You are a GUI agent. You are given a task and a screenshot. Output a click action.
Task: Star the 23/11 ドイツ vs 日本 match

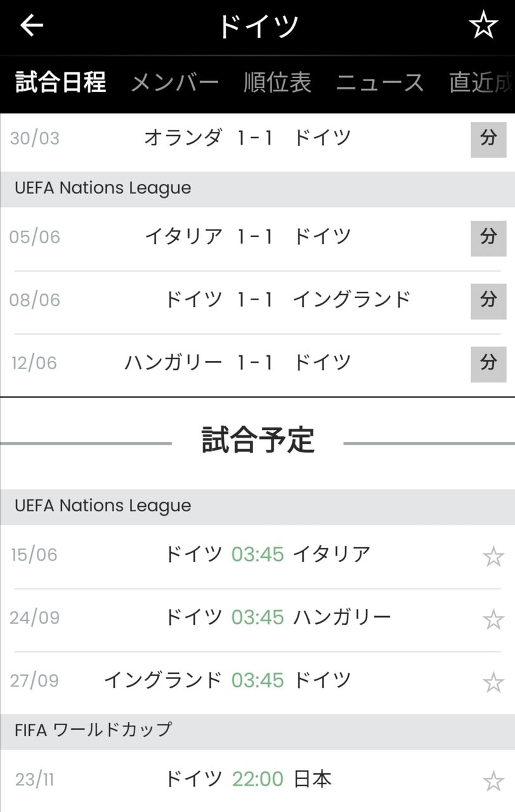pyautogui.click(x=493, y=781)
